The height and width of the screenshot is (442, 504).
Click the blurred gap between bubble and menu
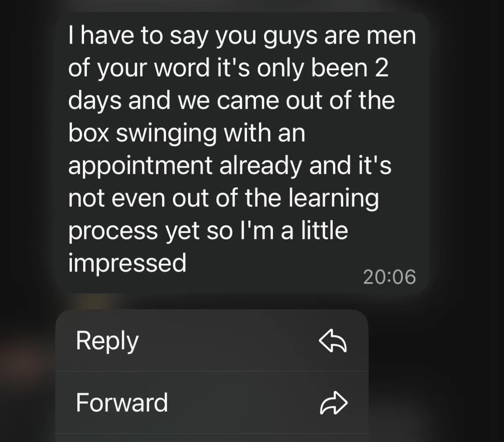click(x=212, y=301)
